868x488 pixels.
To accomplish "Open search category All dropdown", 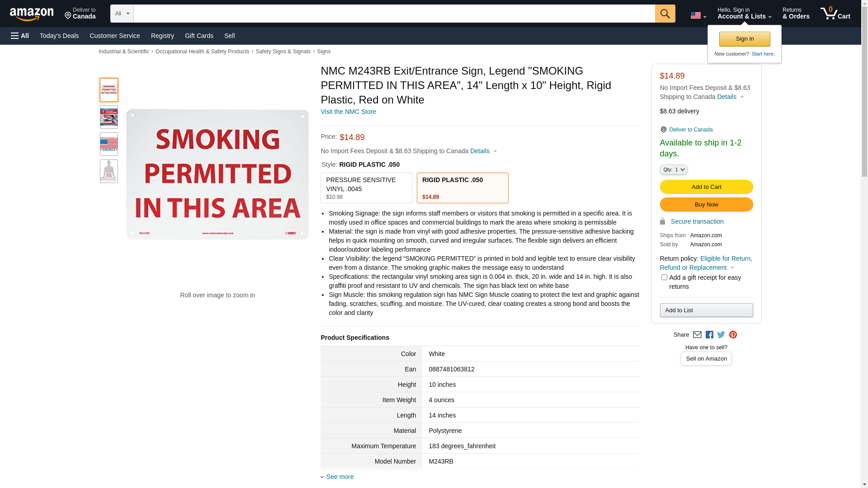I will pos(122,14).
